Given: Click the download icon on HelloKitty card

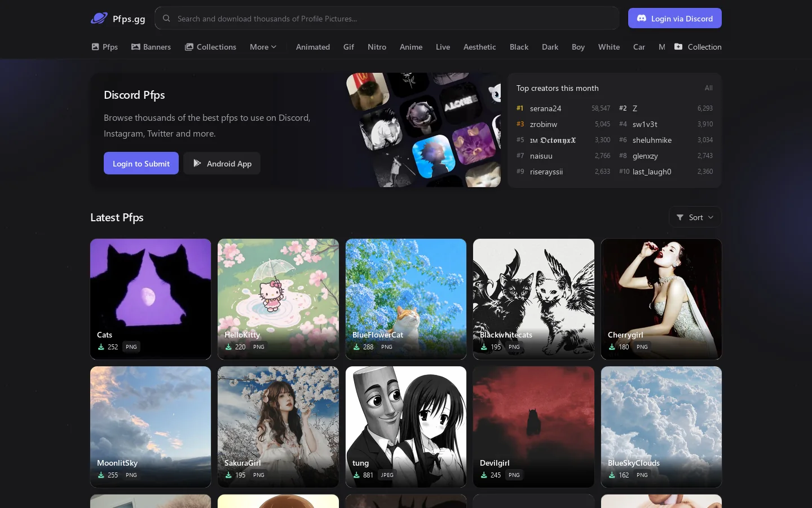Looking at the screenshot, I should point(228,347).
